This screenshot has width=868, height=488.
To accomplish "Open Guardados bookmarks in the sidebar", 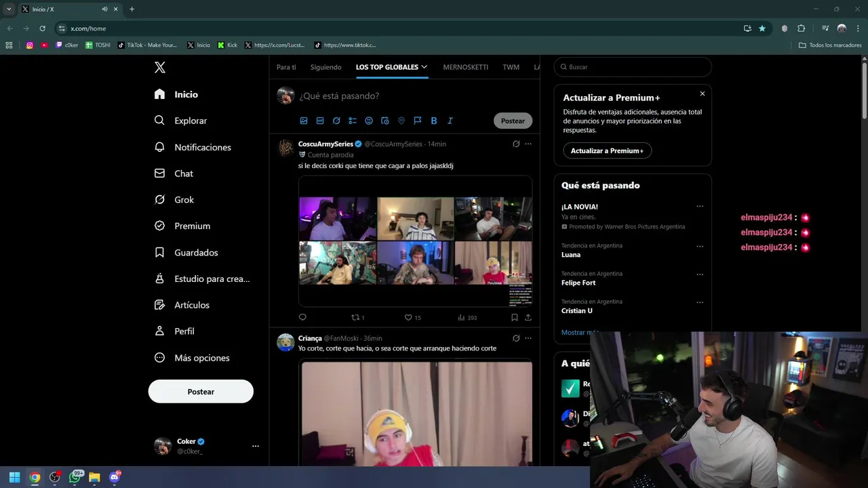I will [186, 252].
